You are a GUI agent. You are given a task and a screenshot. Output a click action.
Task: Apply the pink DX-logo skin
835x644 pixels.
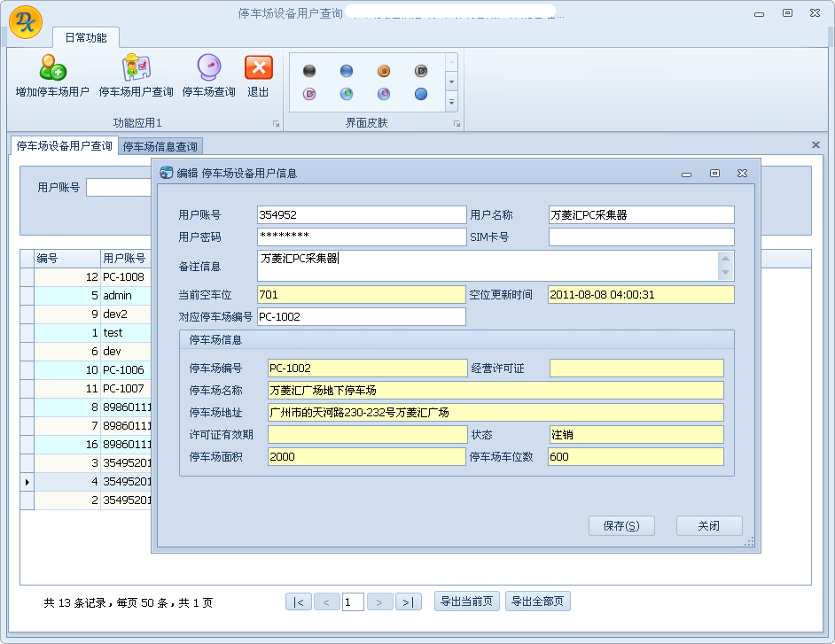pyautogui.click(x=308, y=94)
